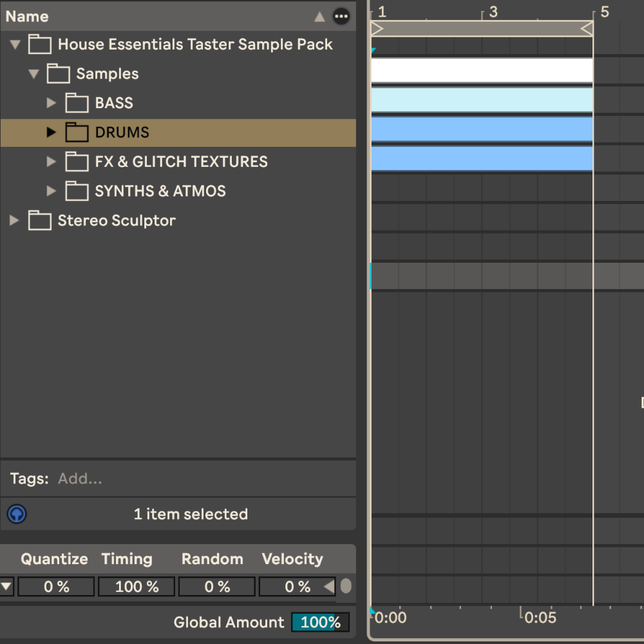Screen dimensions: 644x644
Task: Expand the BASS folder
Action: [x=52, y=103]
